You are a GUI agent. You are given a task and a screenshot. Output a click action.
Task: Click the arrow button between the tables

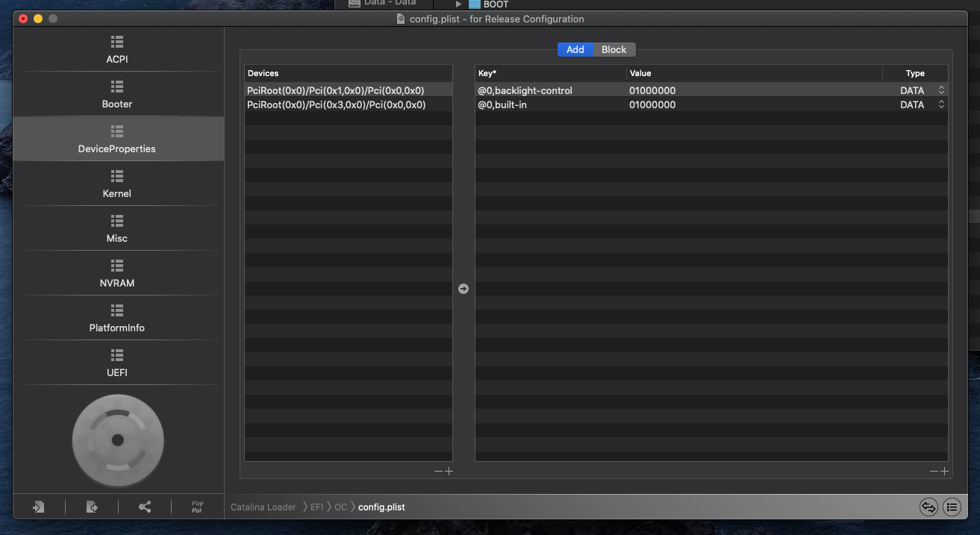[464, 288]
